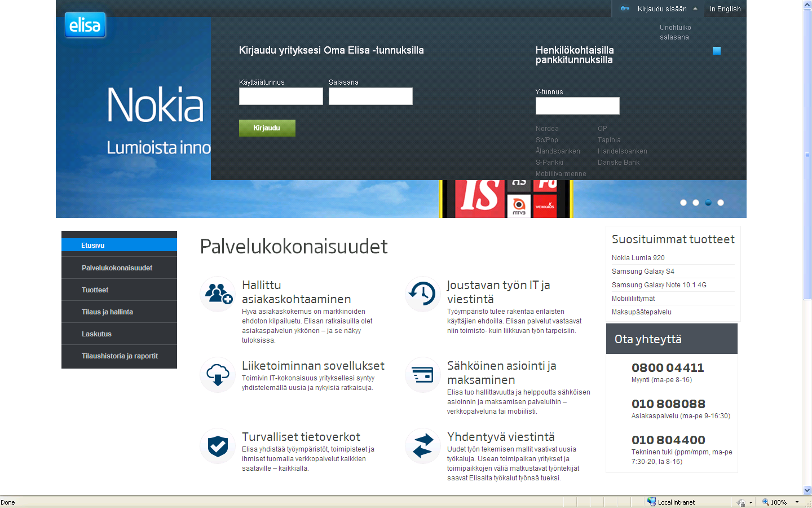Click the protected mode lock icon in status bar
This screenshot has height=508, width=812.
coord(740,502)
